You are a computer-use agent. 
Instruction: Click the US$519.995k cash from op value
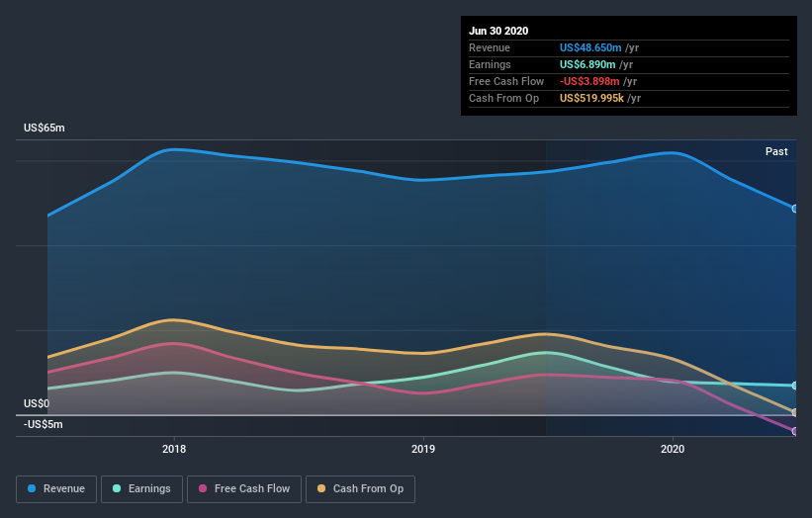(591, 98)
